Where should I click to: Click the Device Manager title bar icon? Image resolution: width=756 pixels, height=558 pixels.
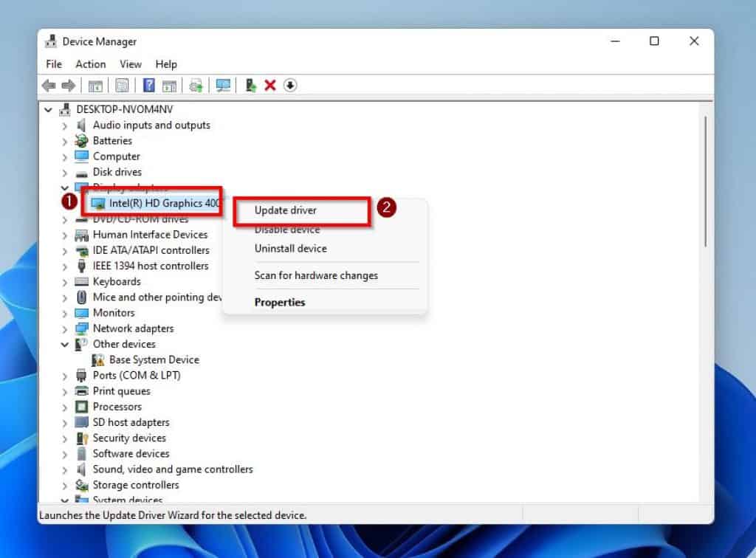(51, 41)
